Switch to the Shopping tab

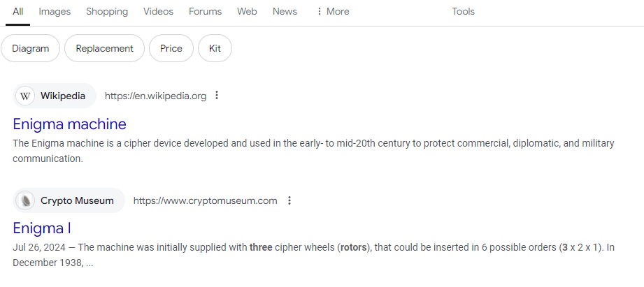click(107, 11)
